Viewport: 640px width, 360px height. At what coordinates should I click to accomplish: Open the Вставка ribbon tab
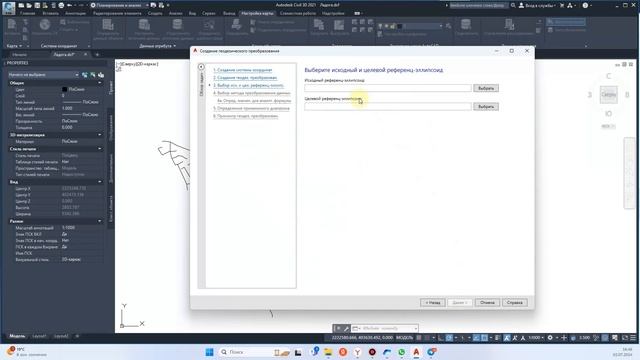point(51,13)
